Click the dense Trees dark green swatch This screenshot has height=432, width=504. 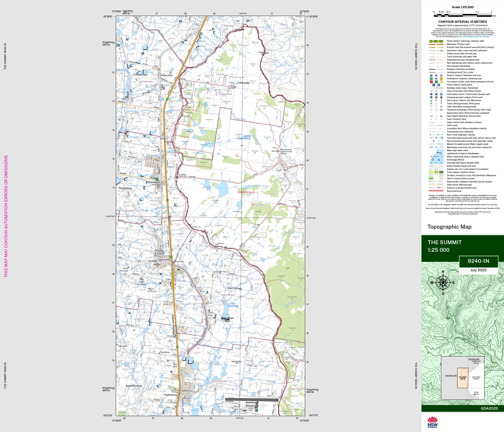[441, 172]
